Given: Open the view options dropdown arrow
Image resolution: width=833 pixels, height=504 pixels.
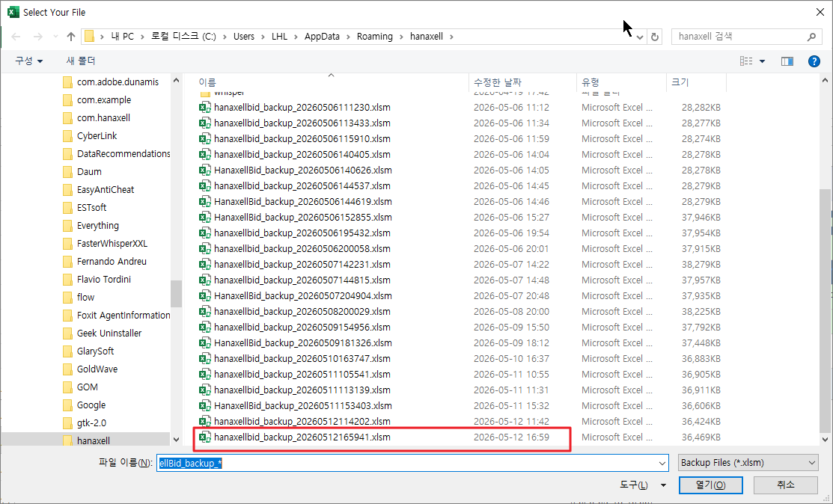Looking at the screenshot, I should [x=762, y=61].
